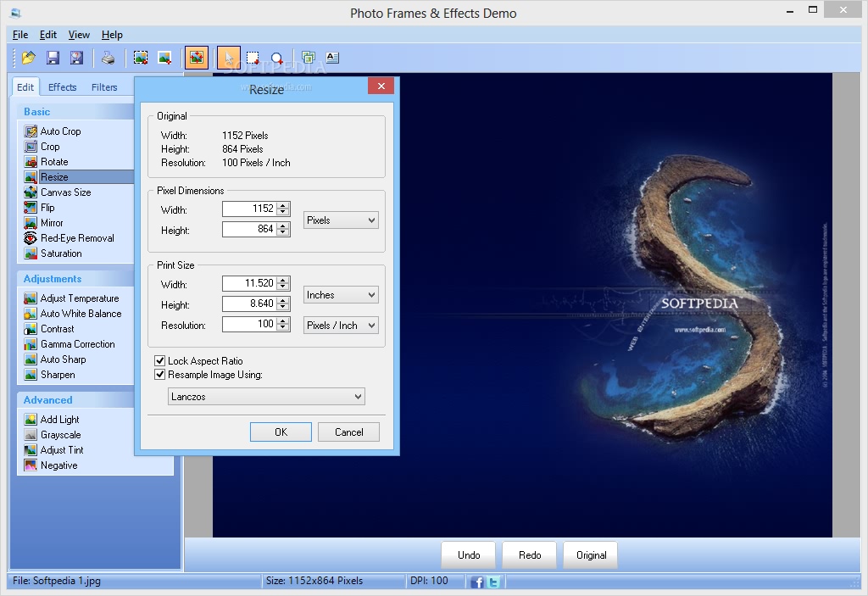This screenshot has width=868, height=596.
Task: Open the View menu
Action: click(79, 35)
